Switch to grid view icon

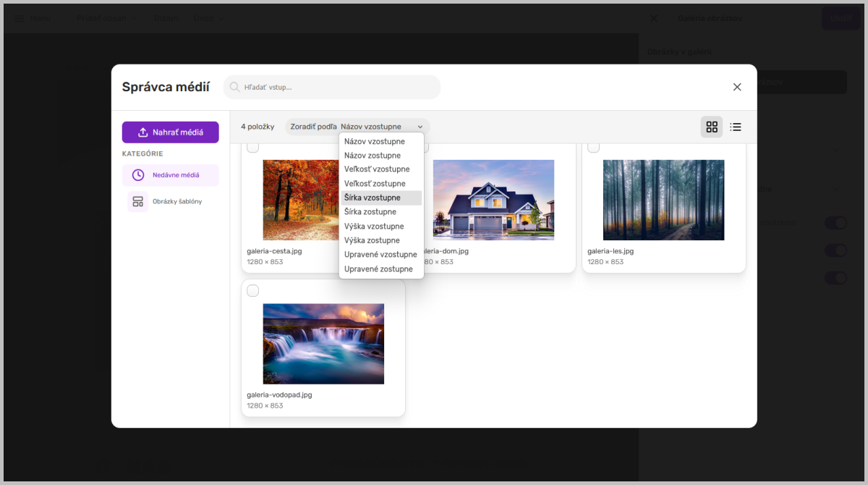tap(712, 127)
